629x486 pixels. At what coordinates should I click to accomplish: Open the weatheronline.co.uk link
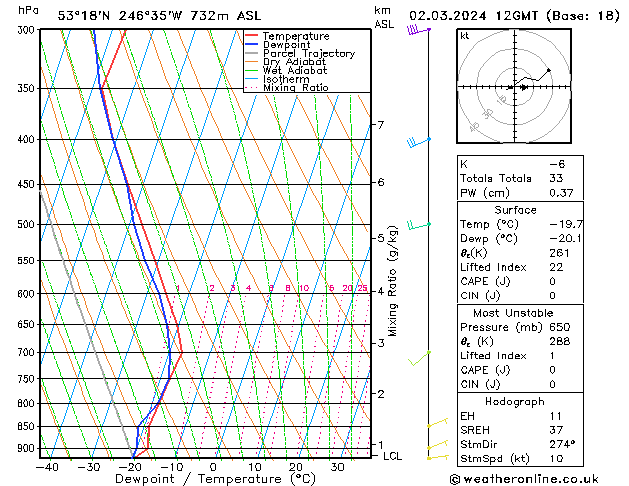543,479
